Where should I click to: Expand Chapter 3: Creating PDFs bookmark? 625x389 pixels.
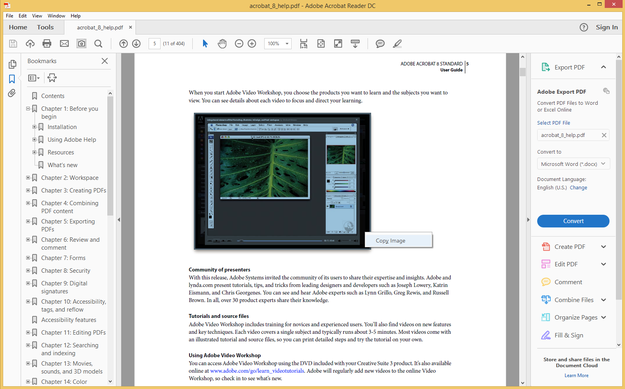[28, 191]
